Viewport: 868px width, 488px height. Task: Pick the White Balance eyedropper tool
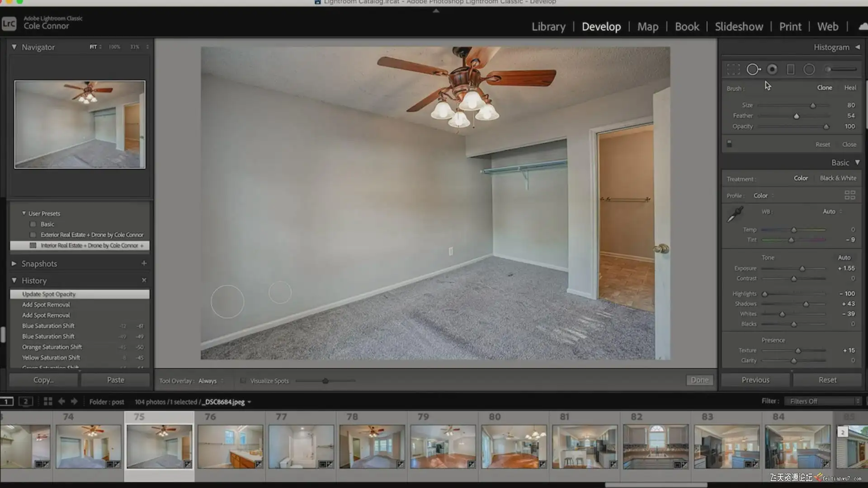735,214
